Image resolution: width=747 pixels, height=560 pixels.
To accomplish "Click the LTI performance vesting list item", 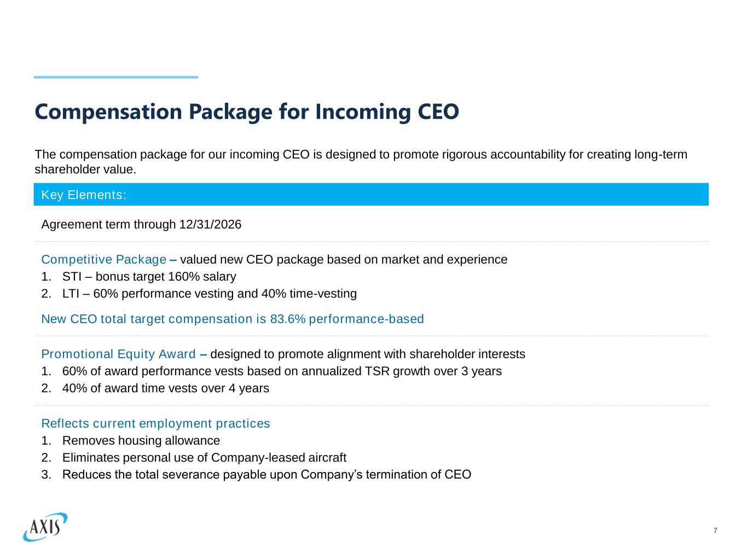I will click(x=209, y=294).
